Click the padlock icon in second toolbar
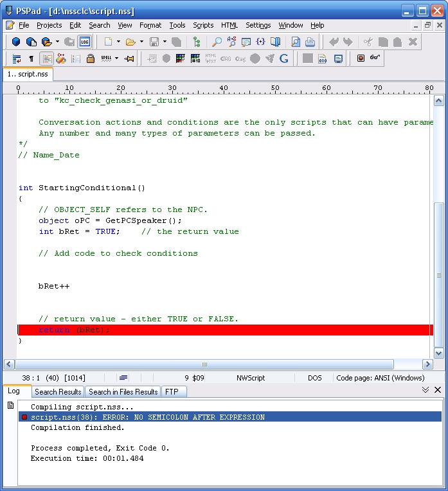This screenshot has height=491, width=448. click(91, 58)
